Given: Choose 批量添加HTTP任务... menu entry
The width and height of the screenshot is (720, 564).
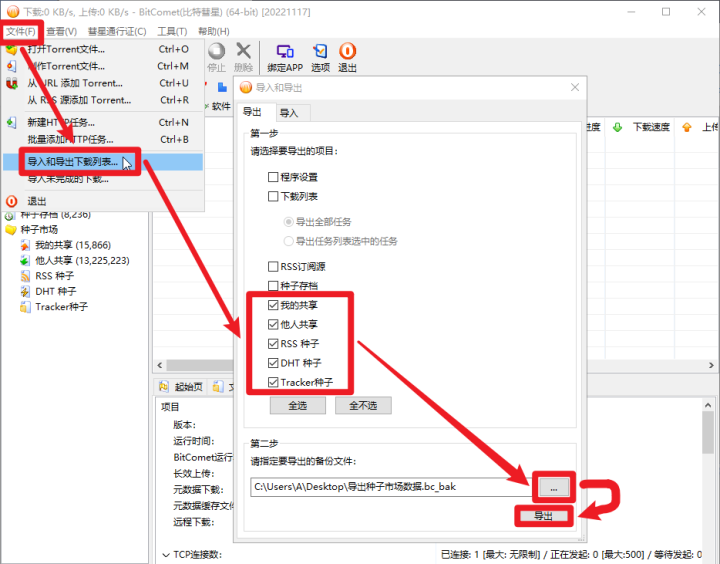Looking at the screenshot, I should (103, 140).
